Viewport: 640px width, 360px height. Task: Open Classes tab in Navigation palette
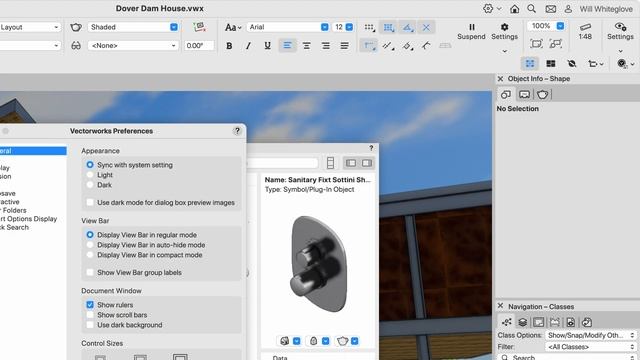507,322
